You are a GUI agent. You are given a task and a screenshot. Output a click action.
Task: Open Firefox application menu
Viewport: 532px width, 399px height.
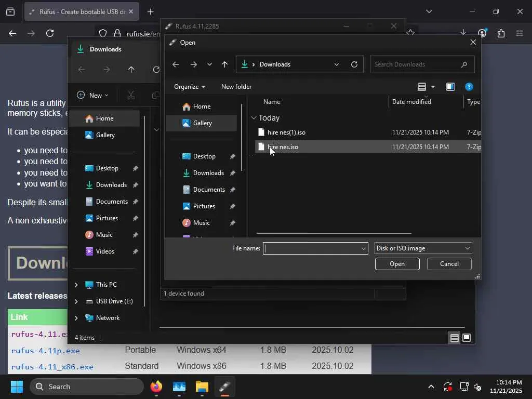click(x=520, y=33)
